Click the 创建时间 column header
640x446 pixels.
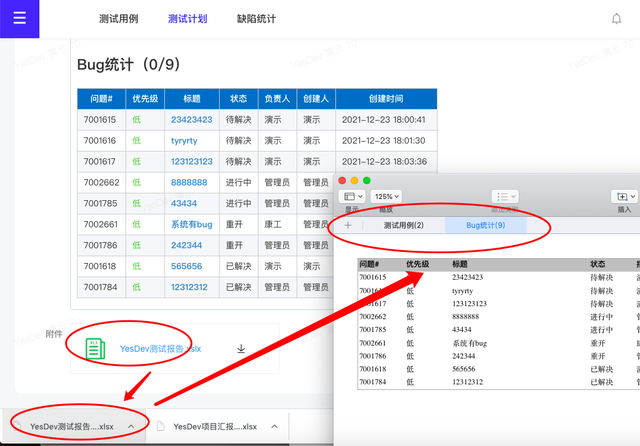(x=386, y=99)
